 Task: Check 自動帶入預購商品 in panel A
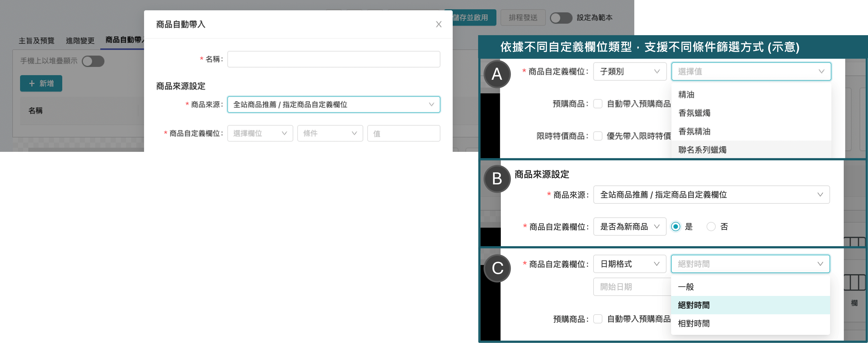point(598,104)
